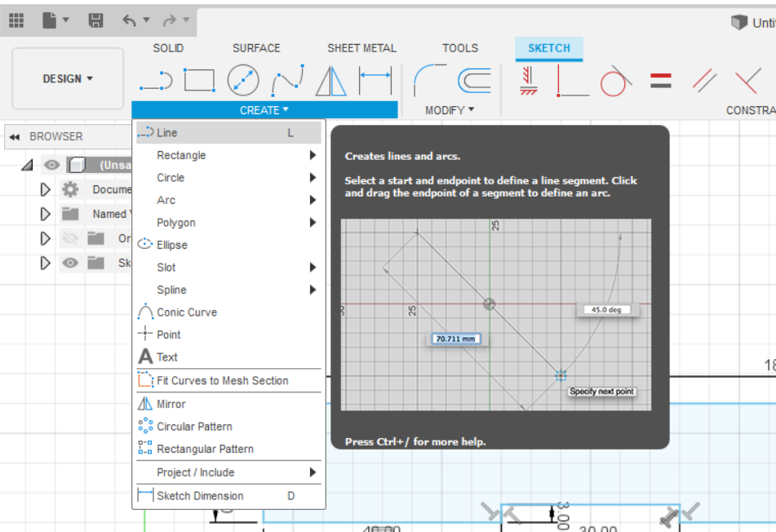Select the Sketch Dimension toolbar tool

[375, 80]
